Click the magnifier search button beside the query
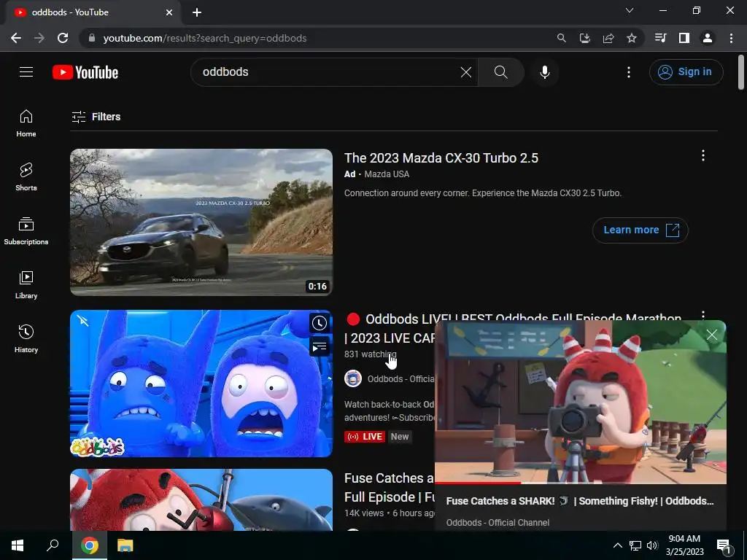747x560 pixels. [x=500, y=72]
